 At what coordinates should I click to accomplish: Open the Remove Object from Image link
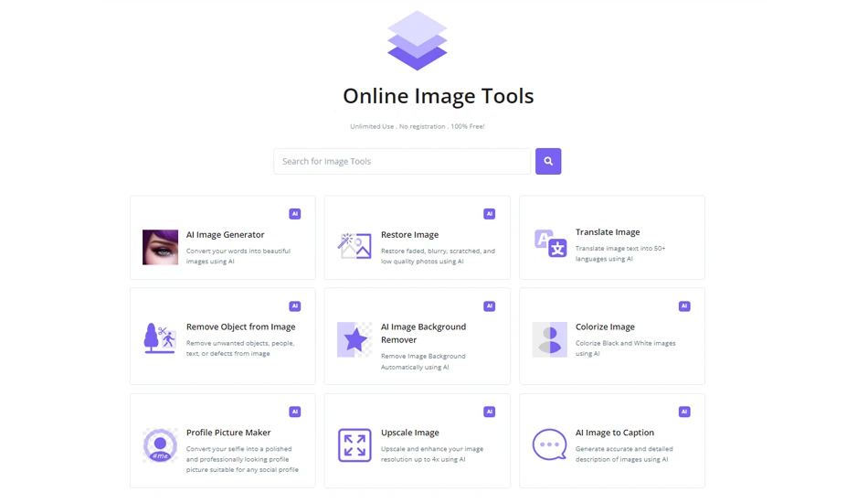click(241, 326)
